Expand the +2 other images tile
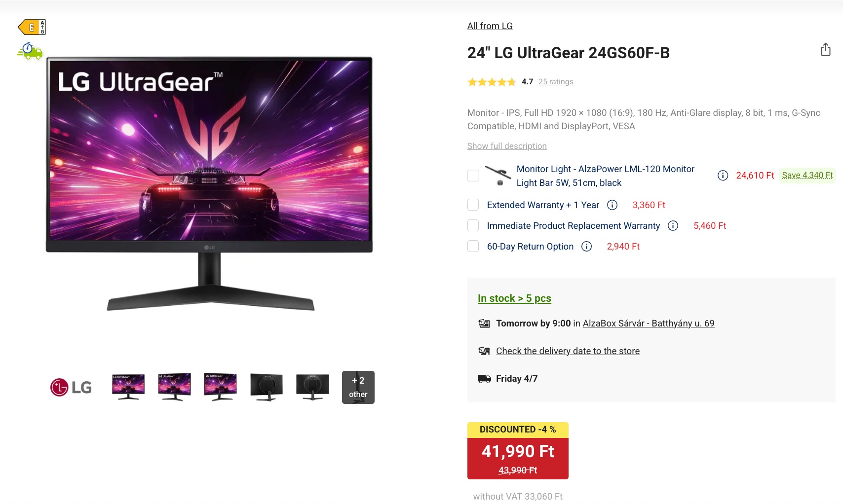 (358, 387)
